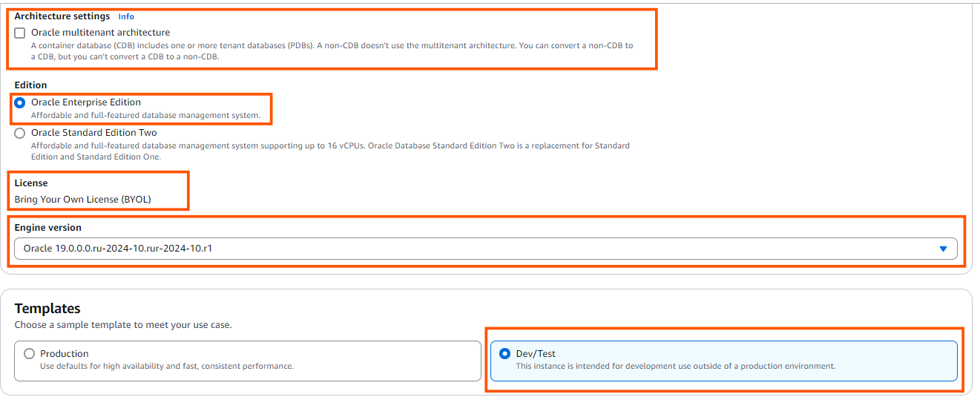
Task: Click the container database description text
Action: click(x=332, y=51)
